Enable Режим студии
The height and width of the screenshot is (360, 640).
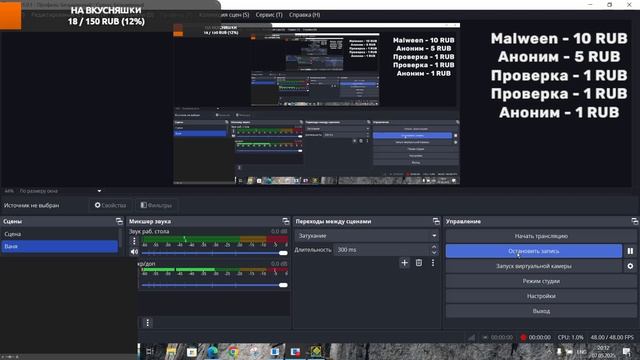541,281
